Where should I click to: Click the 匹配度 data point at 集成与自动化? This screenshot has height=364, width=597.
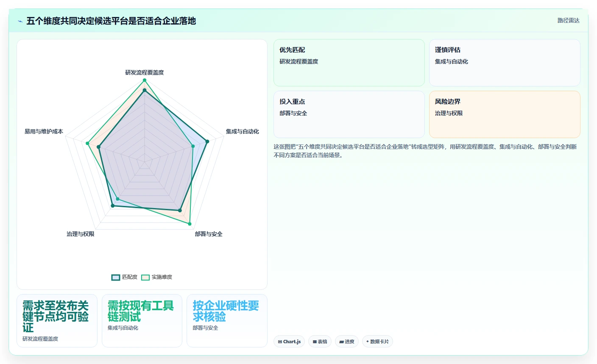[x=207, y=142]
